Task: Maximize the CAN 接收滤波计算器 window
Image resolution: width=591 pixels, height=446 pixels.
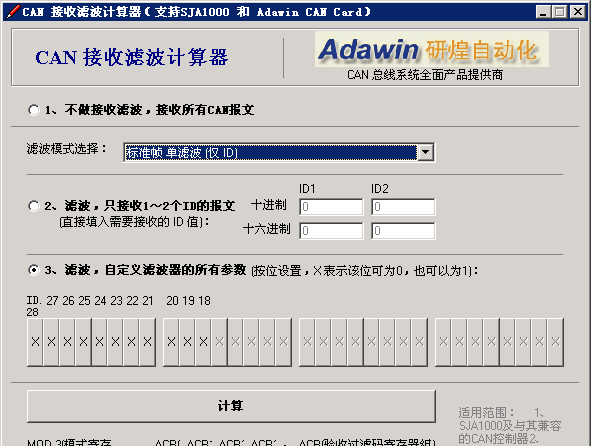Action: [x=559, y=12]
